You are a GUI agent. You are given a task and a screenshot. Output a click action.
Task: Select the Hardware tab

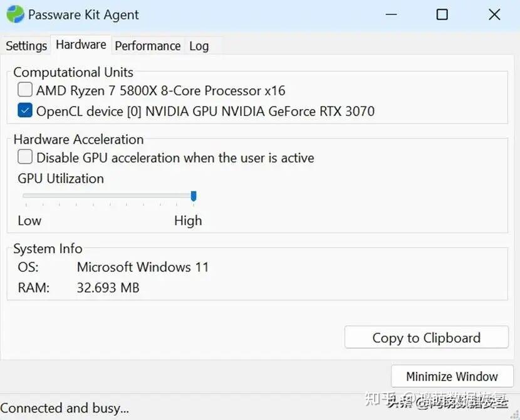(x=81, y=45)
